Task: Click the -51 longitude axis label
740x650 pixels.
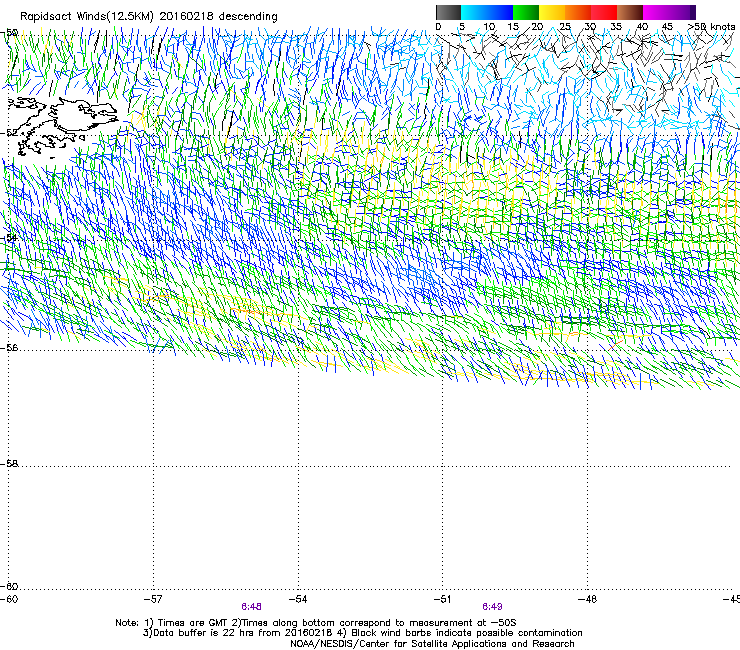Action: (x=442, y=599)
